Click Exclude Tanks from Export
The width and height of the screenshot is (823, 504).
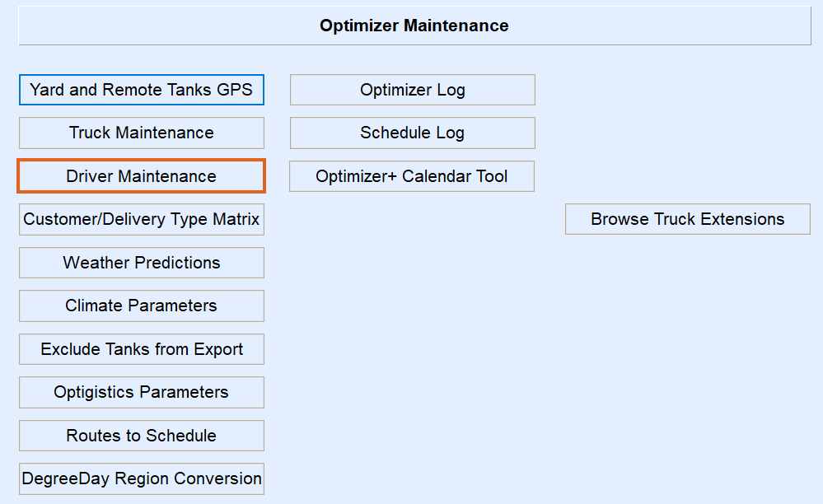[x=142, y=349]
